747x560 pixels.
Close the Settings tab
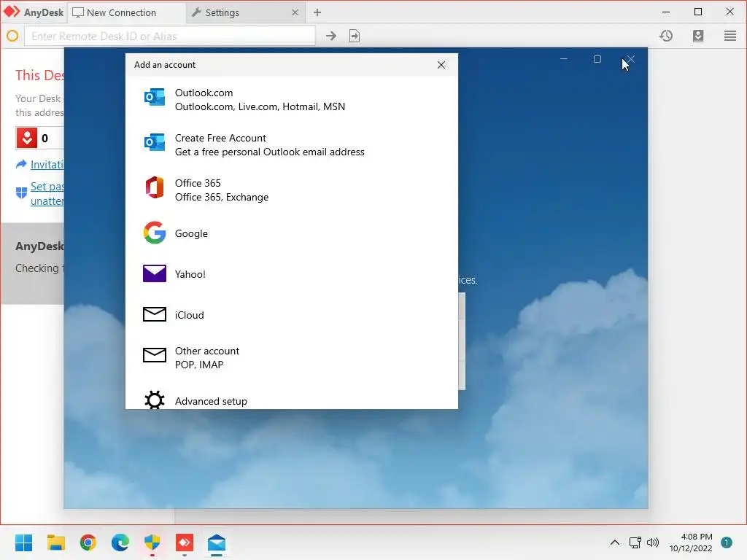pyautogui.click(x=295, y=12)
